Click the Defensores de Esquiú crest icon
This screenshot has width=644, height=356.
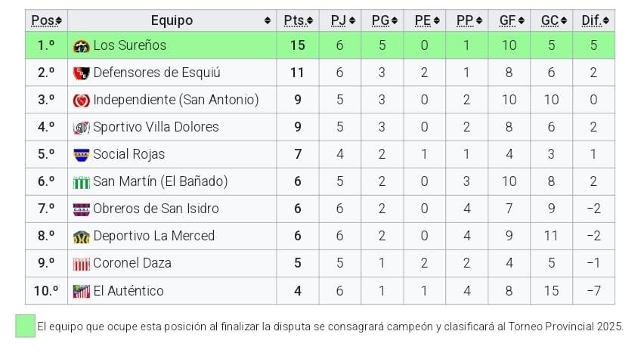81,73
